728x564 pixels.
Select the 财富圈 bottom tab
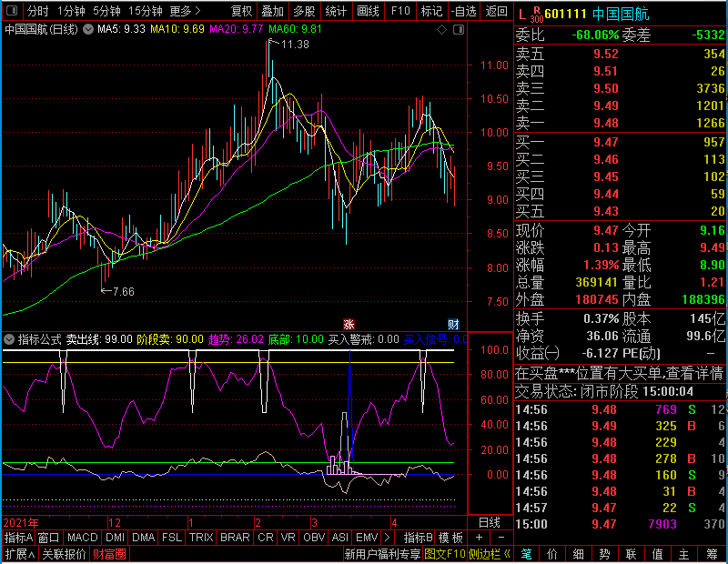click(x=109, y=554)
